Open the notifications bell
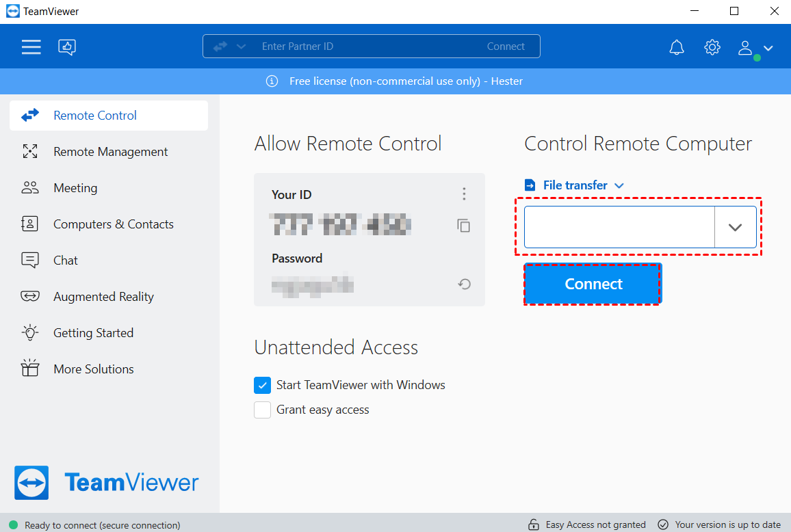Viewport: 791px width, 532px height. tap(676, 47)
